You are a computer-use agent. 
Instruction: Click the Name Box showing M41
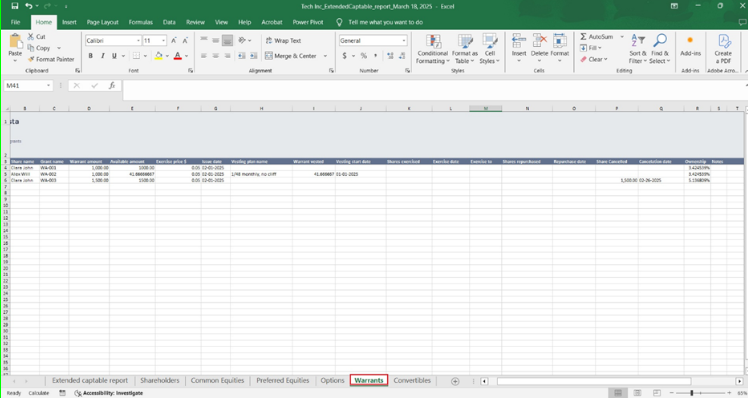pyautogui.click(x=28, y=85)
